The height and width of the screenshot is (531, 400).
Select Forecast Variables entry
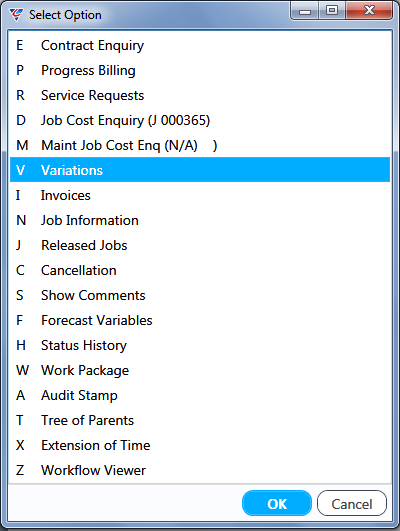200,320
